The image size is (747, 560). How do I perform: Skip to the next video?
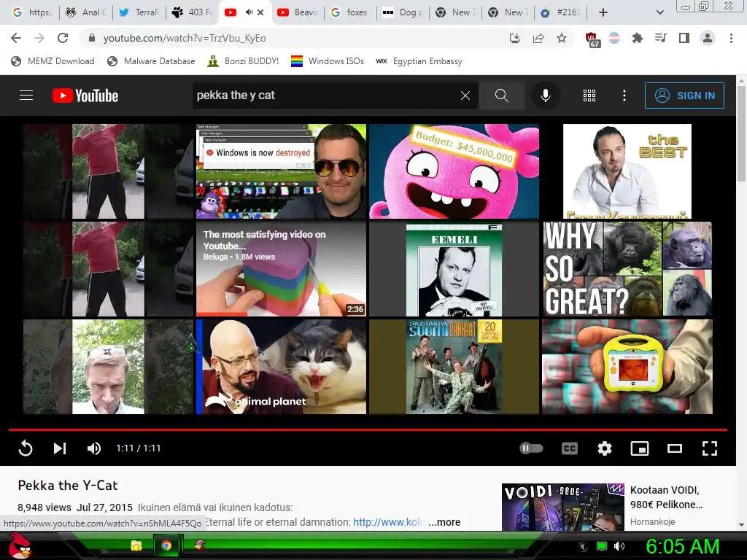60,448
